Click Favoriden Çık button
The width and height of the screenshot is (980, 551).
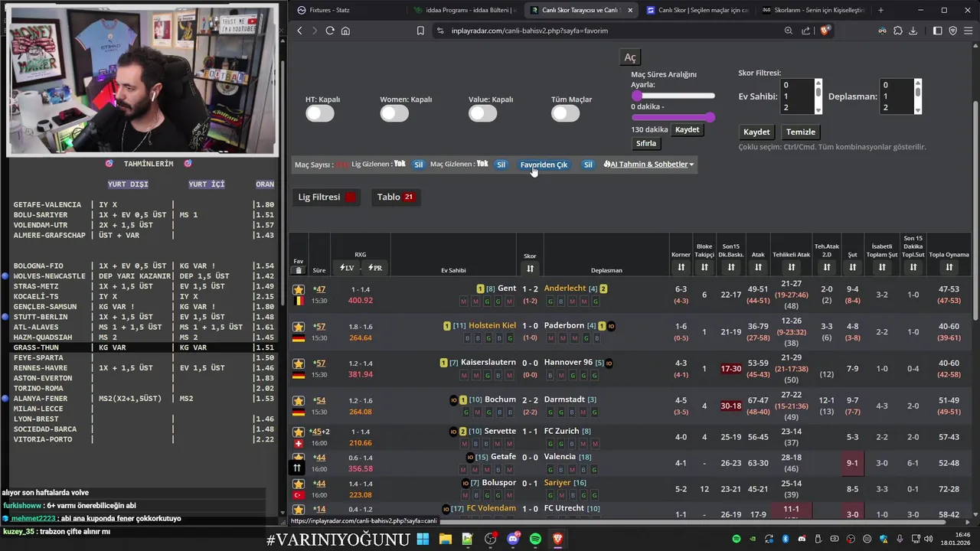coord(544,165)
